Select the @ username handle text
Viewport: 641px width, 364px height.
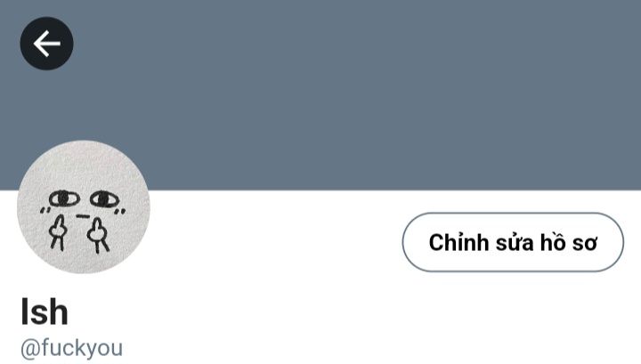(71, 348)
